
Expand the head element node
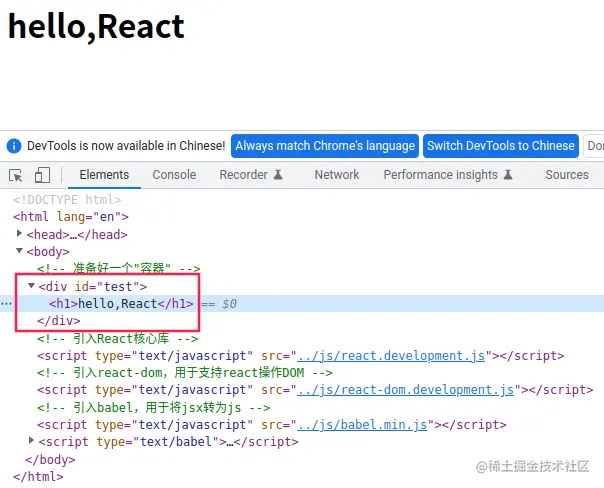click(19, 233)
